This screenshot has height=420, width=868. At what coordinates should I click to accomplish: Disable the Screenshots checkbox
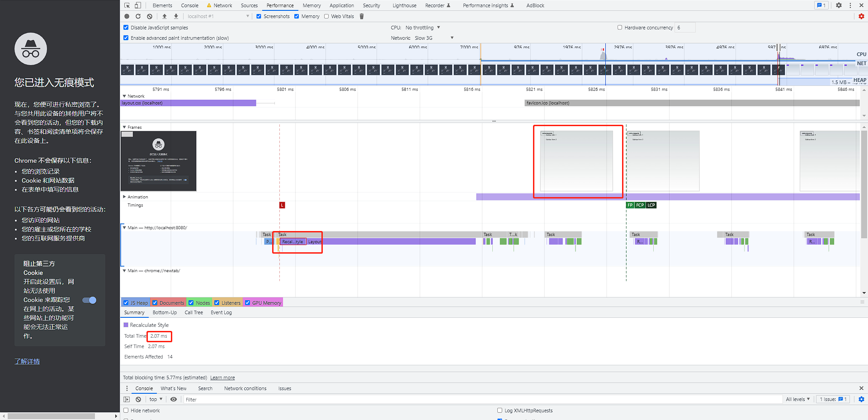pos(259,16)
